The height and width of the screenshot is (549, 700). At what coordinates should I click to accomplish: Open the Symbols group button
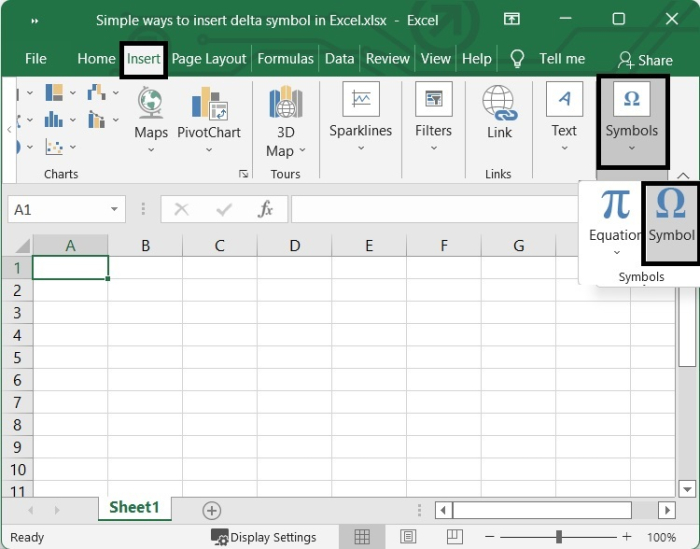(632, 121)
